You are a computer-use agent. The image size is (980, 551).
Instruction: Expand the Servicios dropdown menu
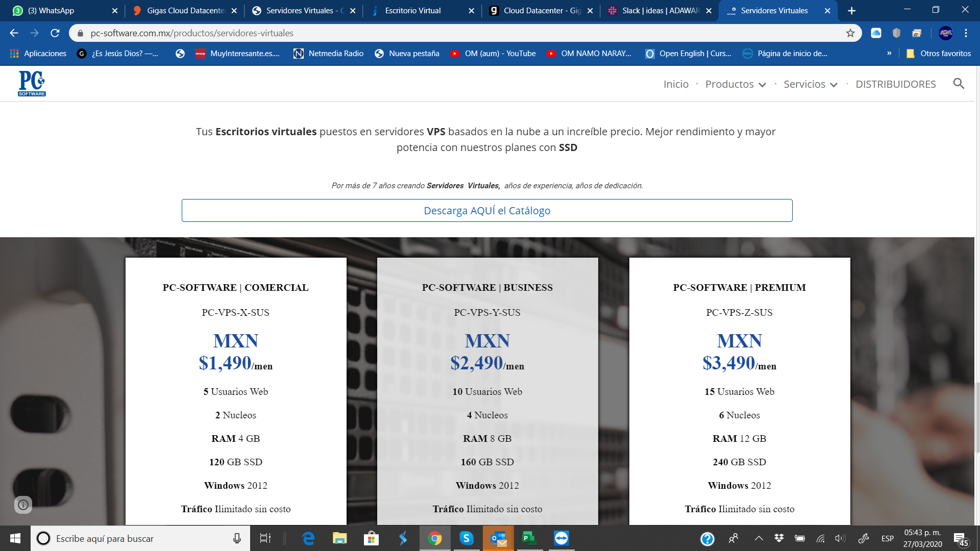click(810, 84)
